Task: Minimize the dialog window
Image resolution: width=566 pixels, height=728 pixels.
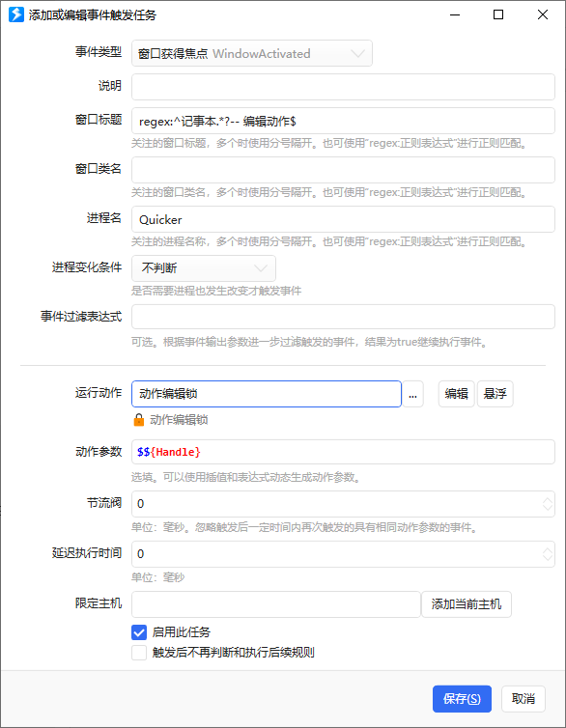Action: [x=455, y=14]
